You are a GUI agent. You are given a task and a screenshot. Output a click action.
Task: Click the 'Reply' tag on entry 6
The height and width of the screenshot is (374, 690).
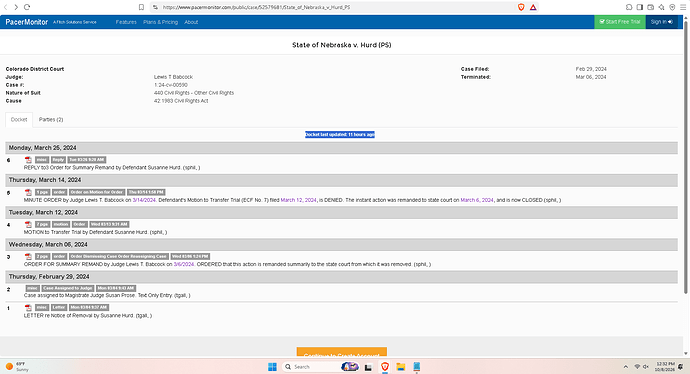58,160
